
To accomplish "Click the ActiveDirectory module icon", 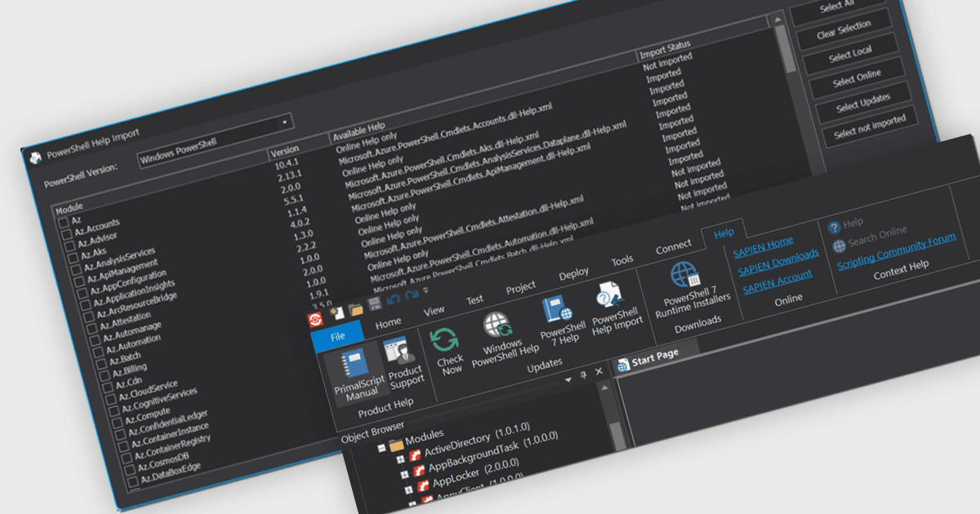I will (x=415, y=454).
